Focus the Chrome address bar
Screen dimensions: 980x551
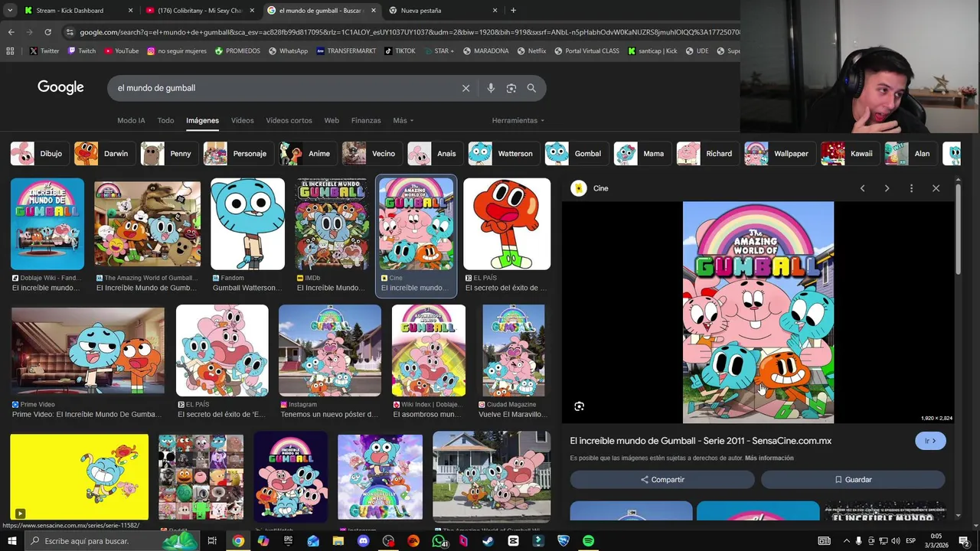406,32
